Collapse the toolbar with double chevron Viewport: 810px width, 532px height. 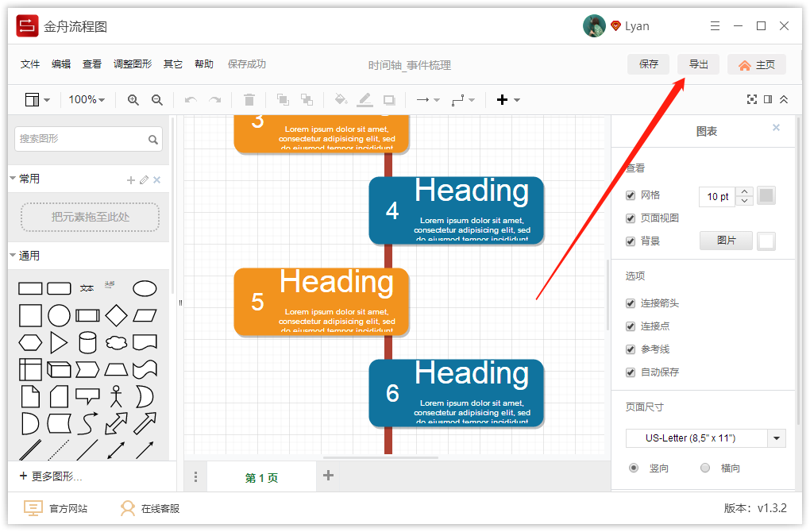click(784, 100)
